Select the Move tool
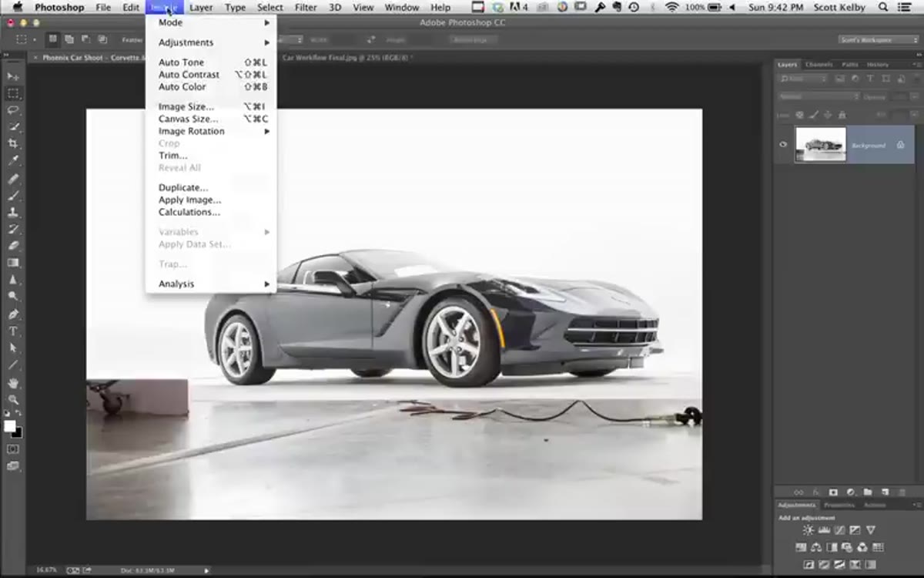Image resolution: width=924 pixels, height=578 pixels. pyautogui.click(x=13, y=76)
